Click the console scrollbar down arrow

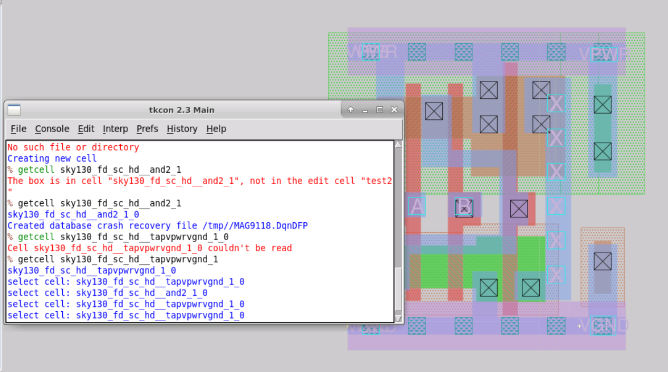click(x=398, y=318)
